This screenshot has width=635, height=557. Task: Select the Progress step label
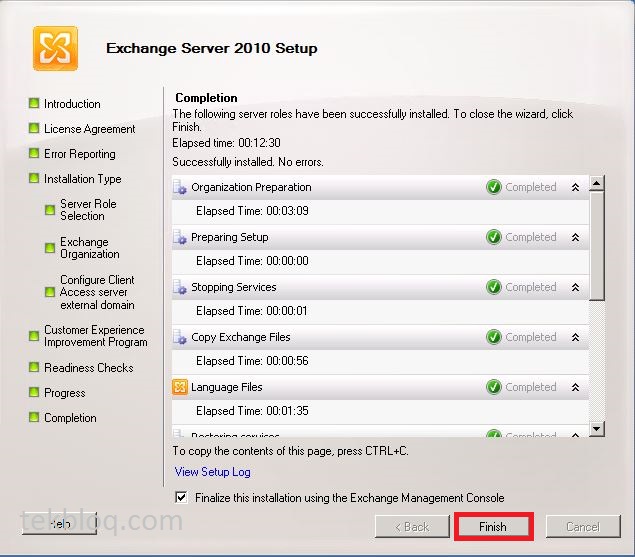pyautogui.click(x=65, y=393)
